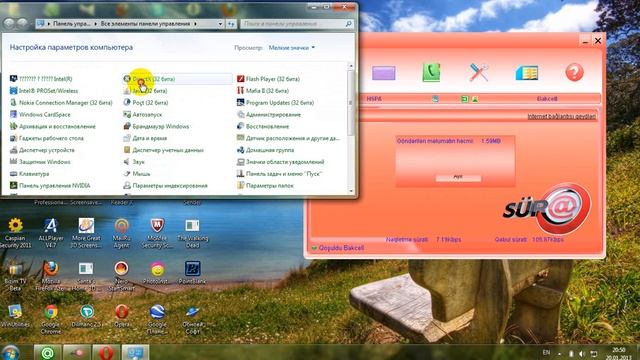Launch Google Chrome desktop shortcut
The width and height of the screenshot is (640, 360).
[x=51, y=319]
